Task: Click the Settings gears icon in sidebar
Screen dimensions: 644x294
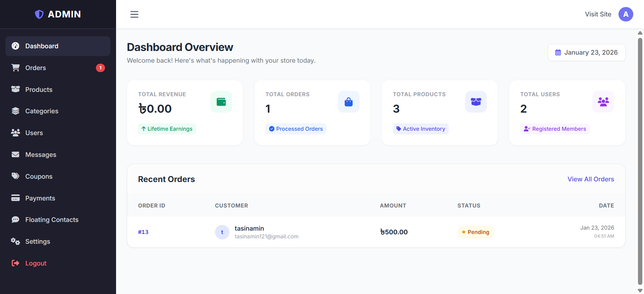Action: tap(15, 241)
